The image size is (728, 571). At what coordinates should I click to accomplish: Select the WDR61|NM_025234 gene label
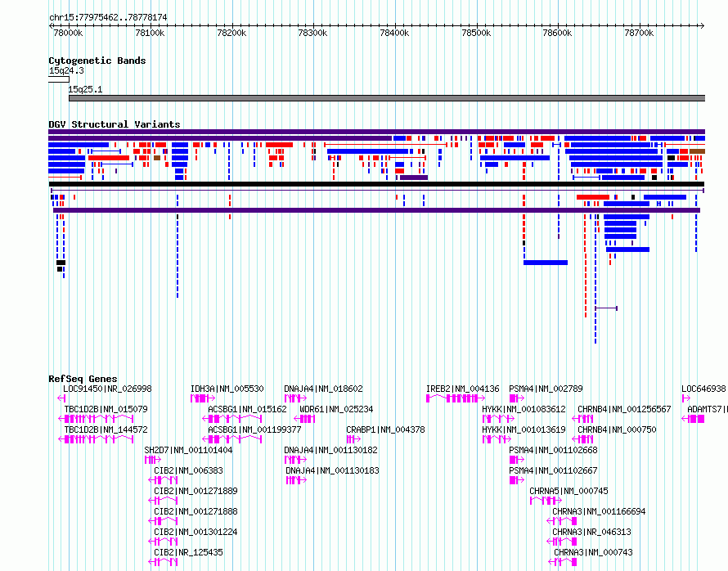[x=337, y=409]
